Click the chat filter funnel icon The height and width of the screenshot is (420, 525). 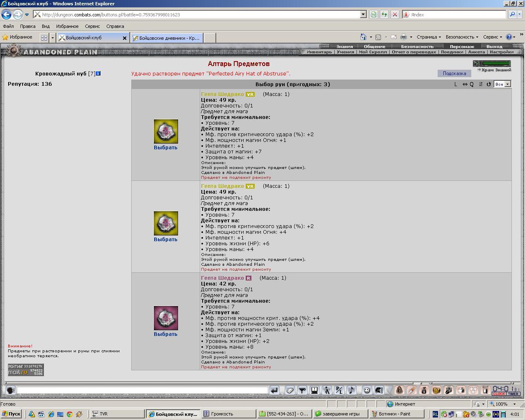point(302,390)
